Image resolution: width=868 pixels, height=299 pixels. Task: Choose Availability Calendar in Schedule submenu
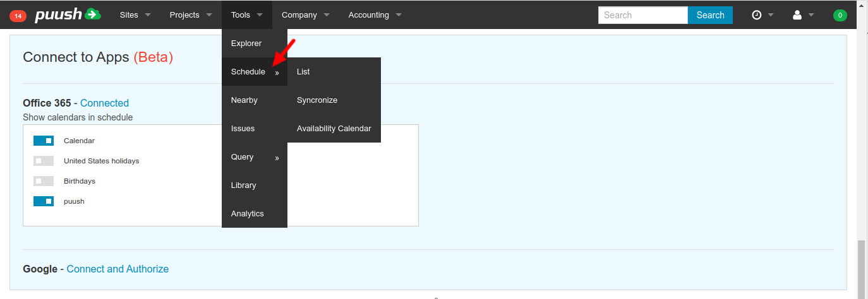(x=334, y=129)
